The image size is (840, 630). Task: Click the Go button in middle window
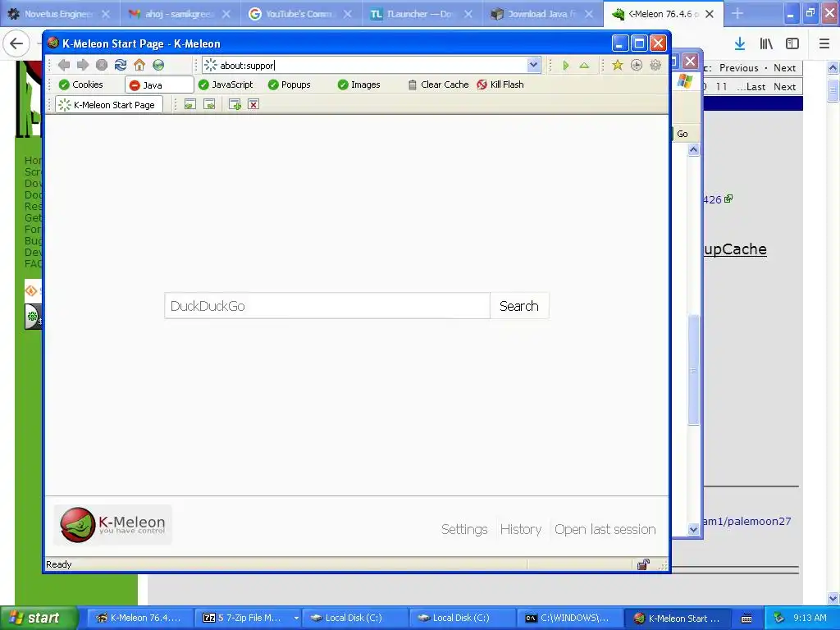click(682, 134)
